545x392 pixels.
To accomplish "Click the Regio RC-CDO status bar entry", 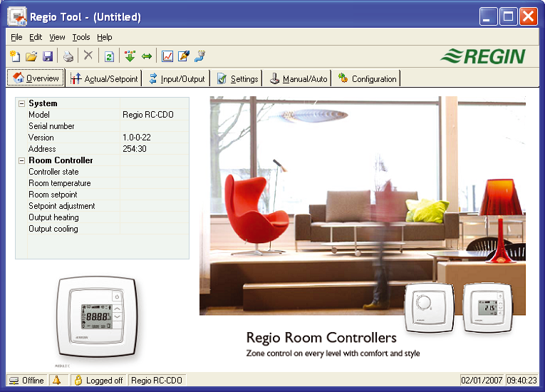I will point(157,381).
